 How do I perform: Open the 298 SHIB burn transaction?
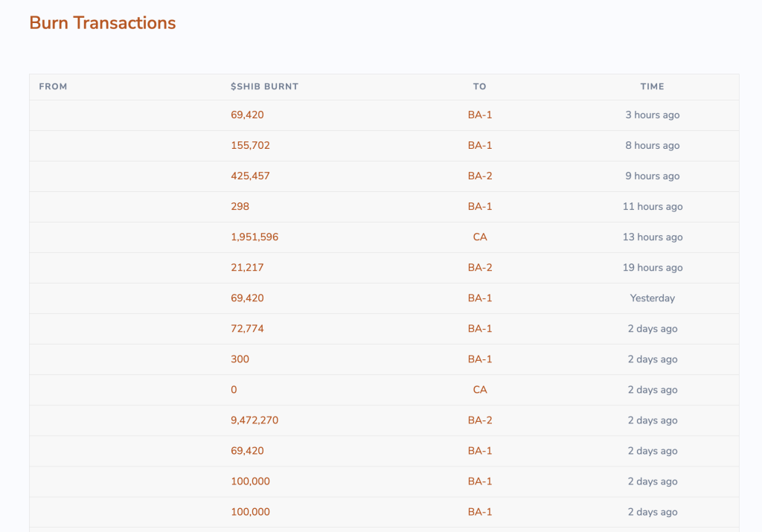pos(240,206)
